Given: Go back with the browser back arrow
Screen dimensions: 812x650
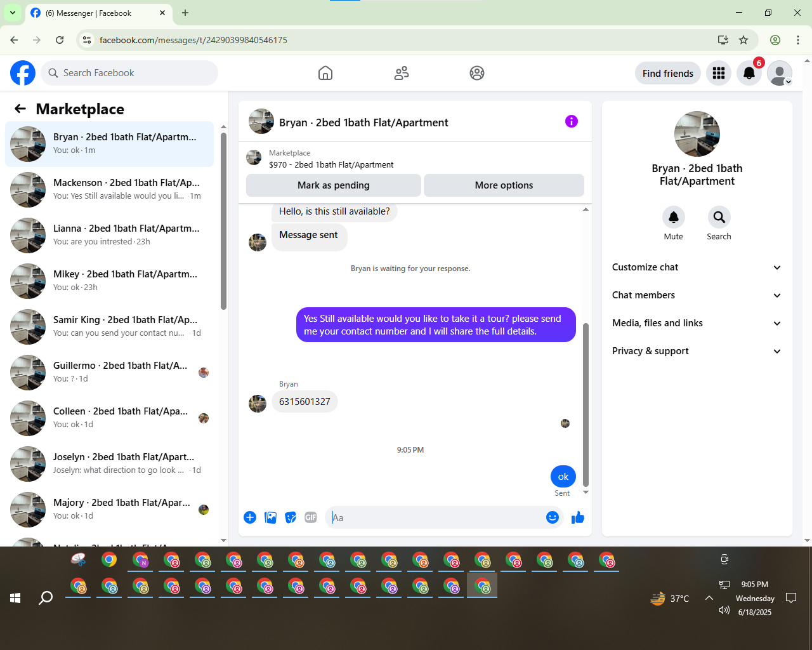Looking at the screenshot, I should pyautogui.click(x=14, y=40).
